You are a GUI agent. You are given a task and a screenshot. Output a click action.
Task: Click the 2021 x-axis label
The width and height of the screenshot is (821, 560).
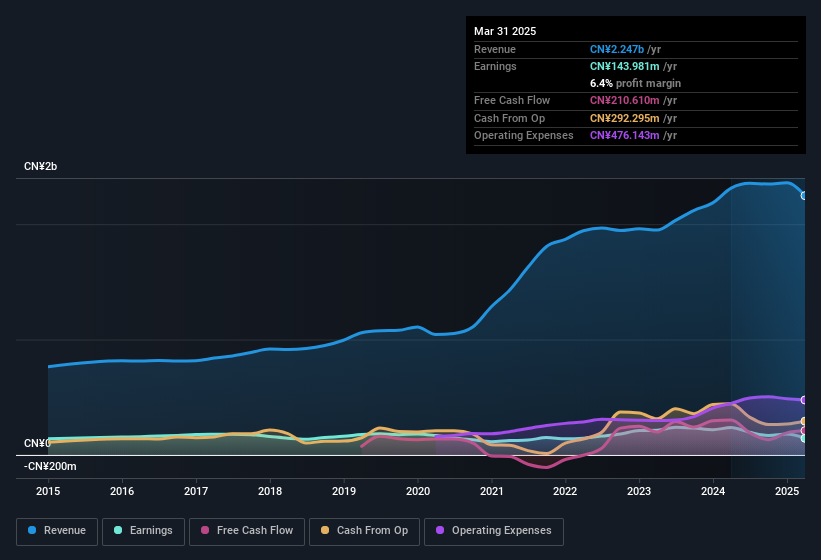click(492, 491)
